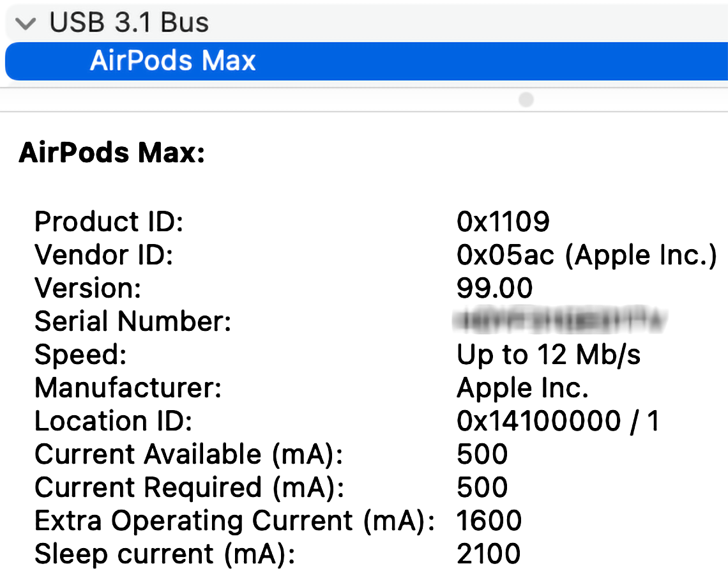Viewport: 728px width, 580px height.
Task: Click the bold AirPods Max details heading
Action: [112, 154]
